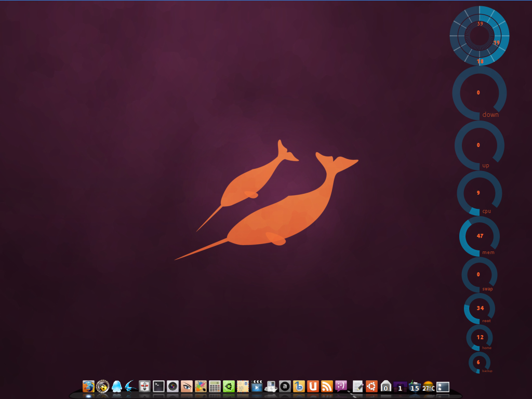This screenshot has height=399, width=532.
Task: Click the 27°C weather applet
Action: pos(429,387)
